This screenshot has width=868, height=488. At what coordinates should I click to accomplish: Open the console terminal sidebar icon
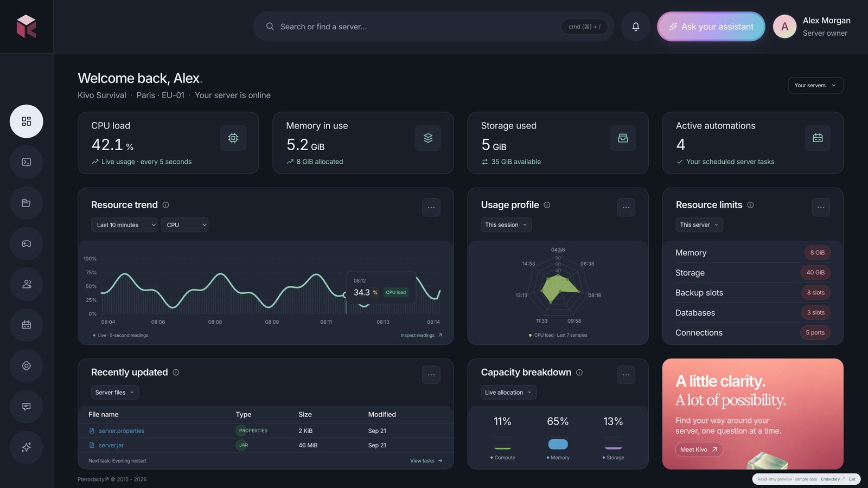[26, 162]
